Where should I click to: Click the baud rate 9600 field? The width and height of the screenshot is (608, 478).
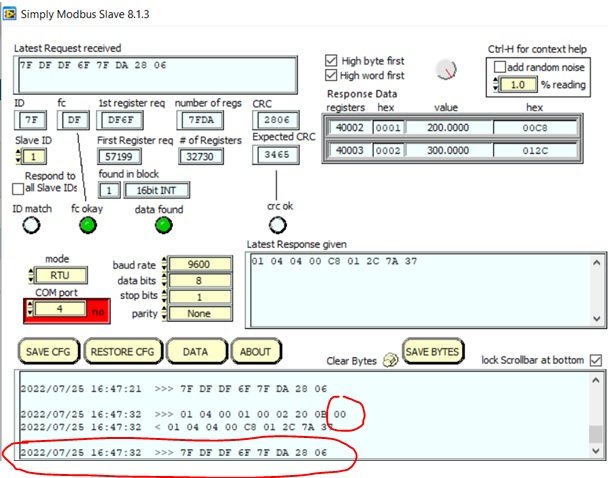click(200, 264)
